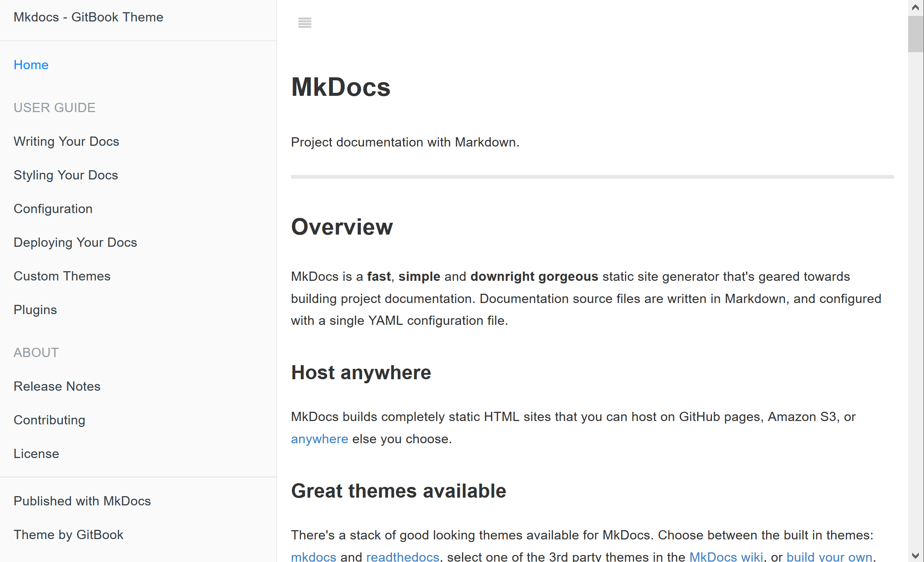Click the scroll-up arrow on the scrollbar

[915, 7]
